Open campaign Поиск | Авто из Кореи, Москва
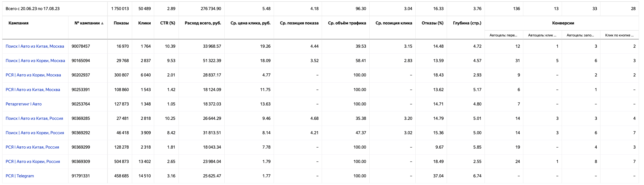Screen dimensions: 644x185 (35, 61)
